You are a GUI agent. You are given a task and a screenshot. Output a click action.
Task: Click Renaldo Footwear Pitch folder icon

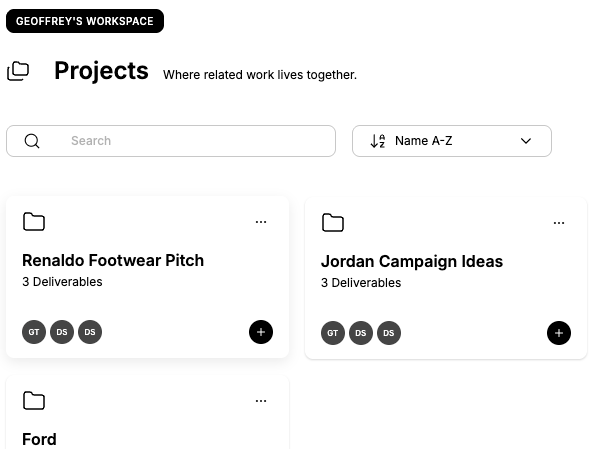point(34,222)
